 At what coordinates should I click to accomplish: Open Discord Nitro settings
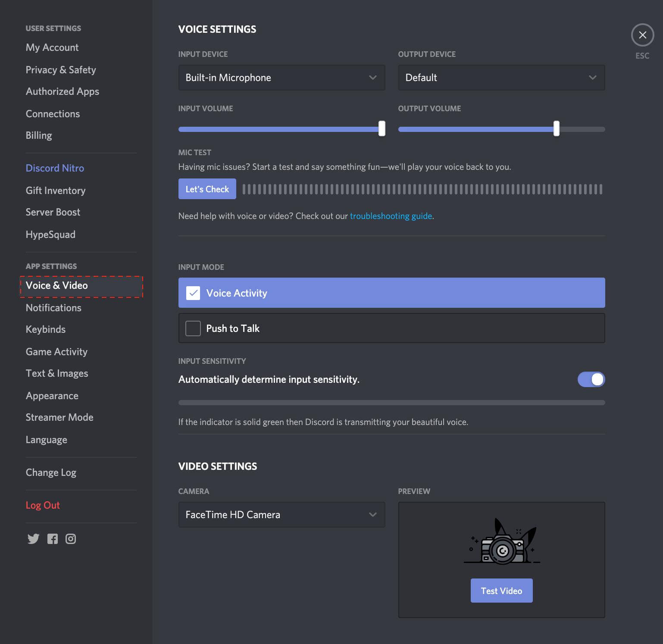[54, 168]
